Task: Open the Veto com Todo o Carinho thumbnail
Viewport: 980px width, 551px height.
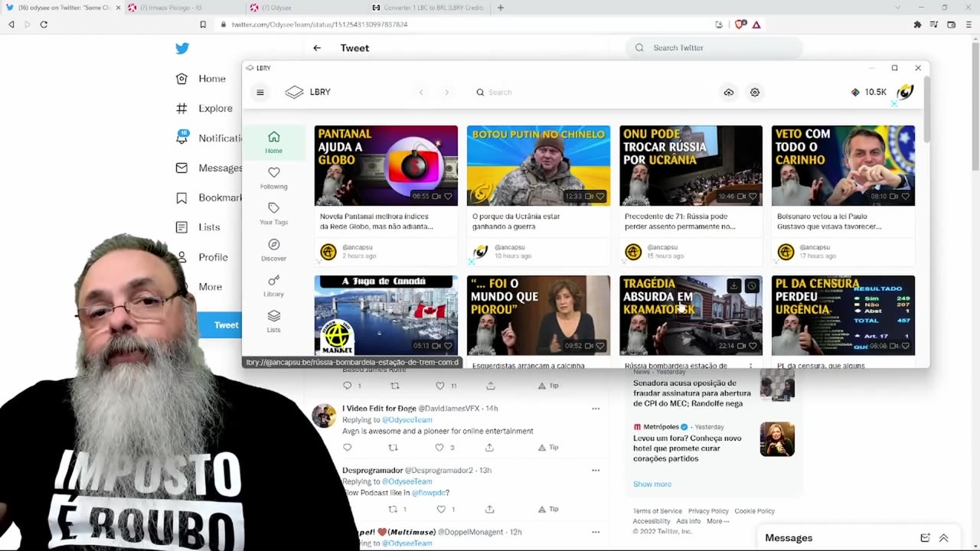Action: [x=843, y=165]
